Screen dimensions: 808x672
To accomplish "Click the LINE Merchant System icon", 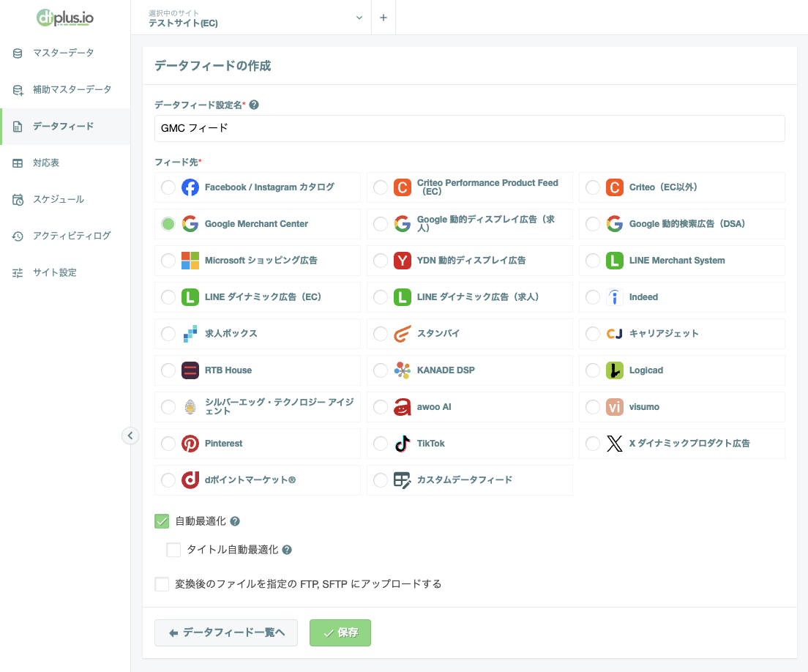I will click(614, 261).
